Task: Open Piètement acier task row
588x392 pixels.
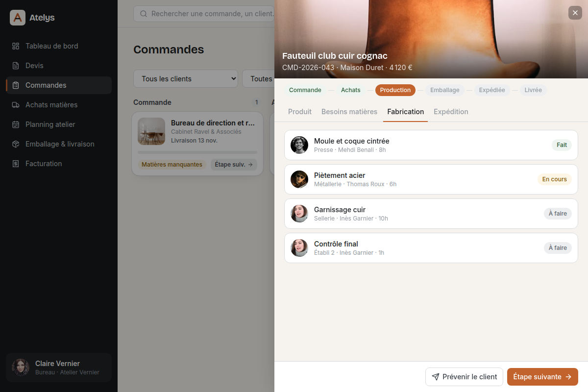Action: click(x=431, y=179)
